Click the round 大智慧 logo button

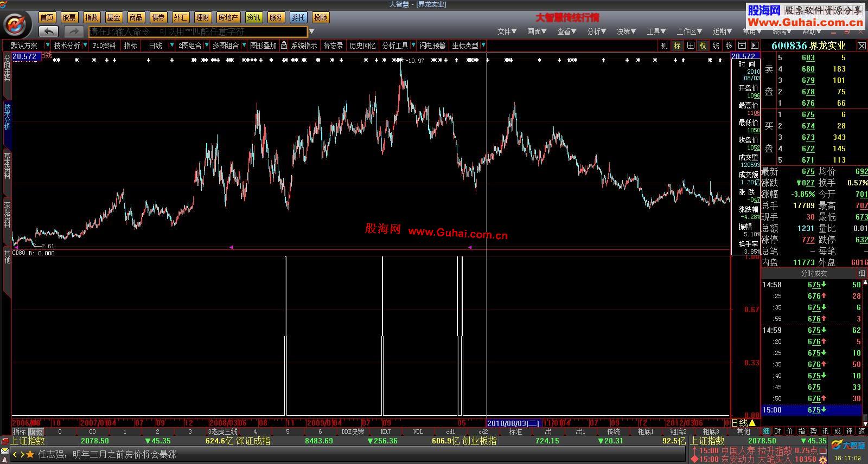[x=17, y=23]
